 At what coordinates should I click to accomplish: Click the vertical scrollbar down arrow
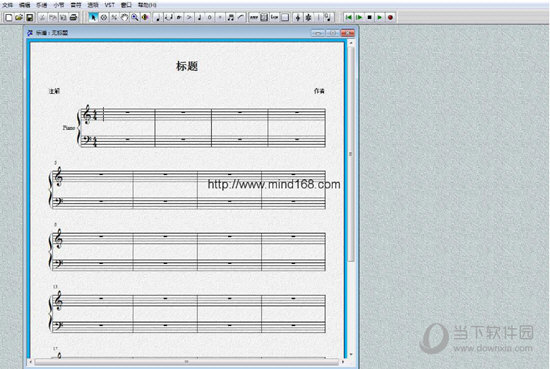351,355
